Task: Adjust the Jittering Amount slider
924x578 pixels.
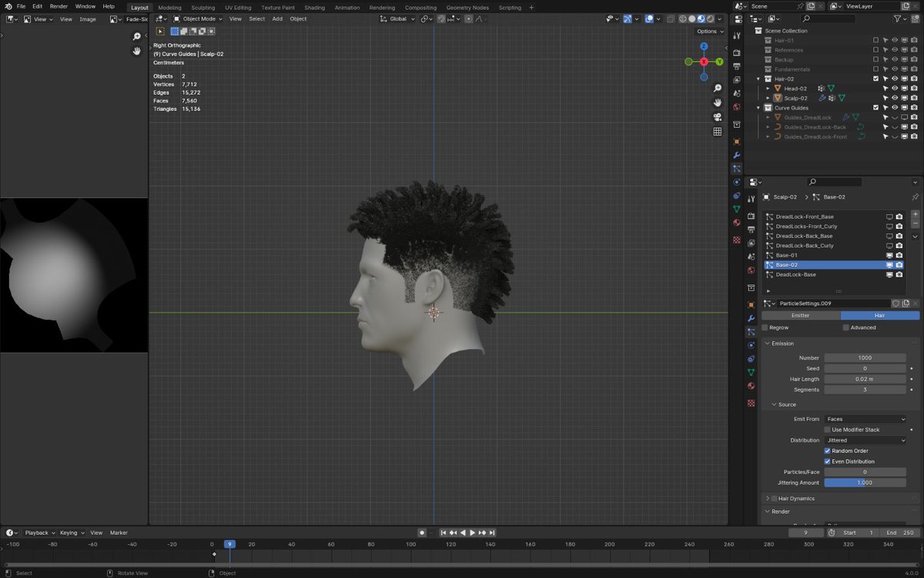Action: coord(865,482)
